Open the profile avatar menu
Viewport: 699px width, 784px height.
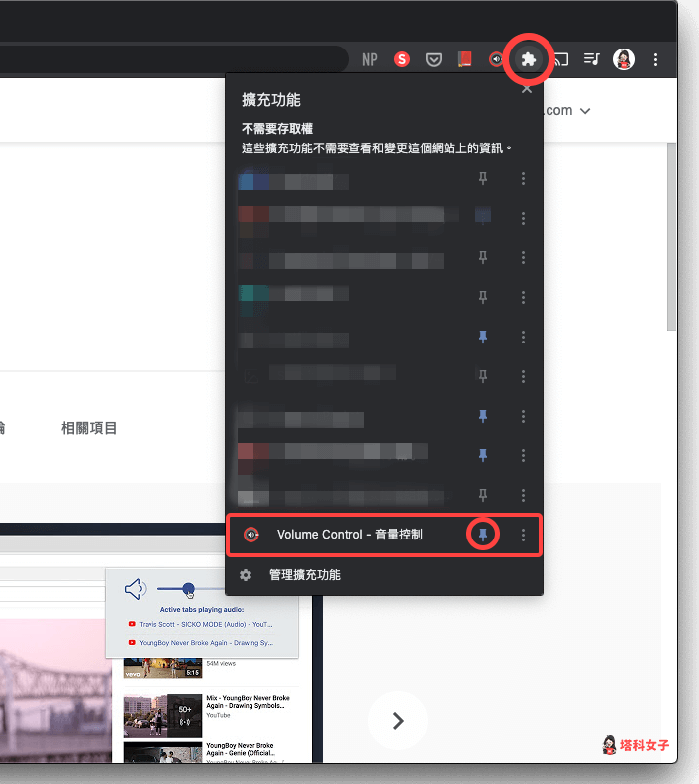coord(624,59)
